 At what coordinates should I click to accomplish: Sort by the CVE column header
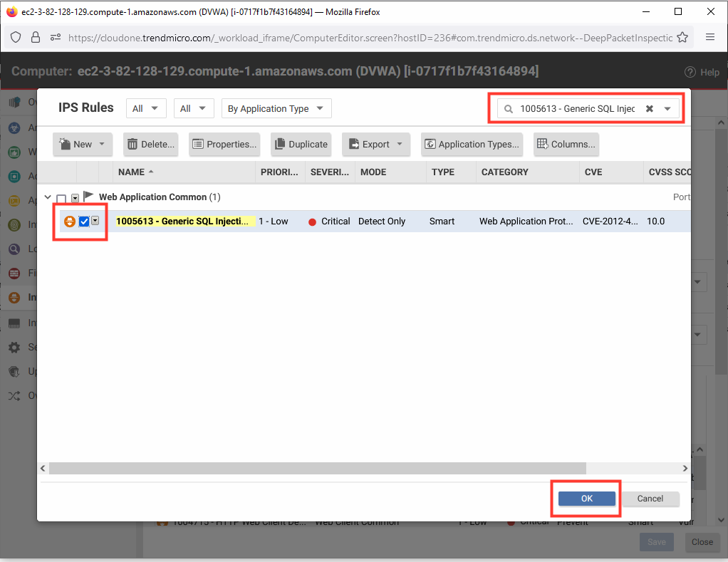pos(611,172)
